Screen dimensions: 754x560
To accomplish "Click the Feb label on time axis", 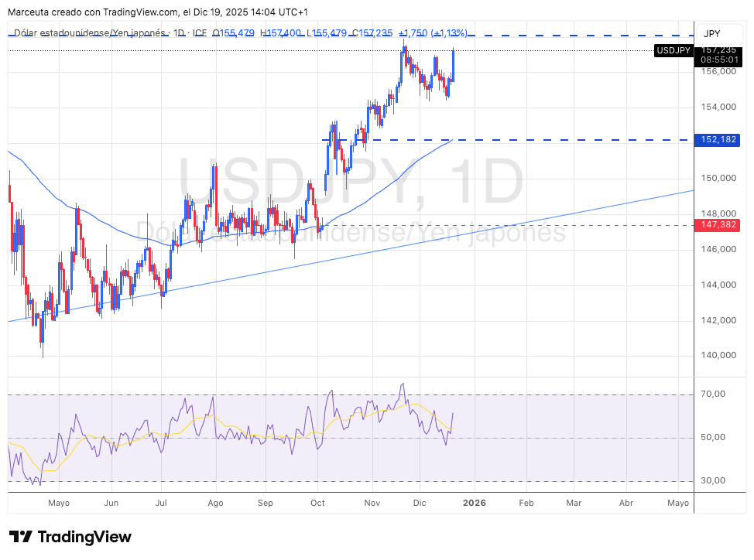I will (x=526, y=503).
